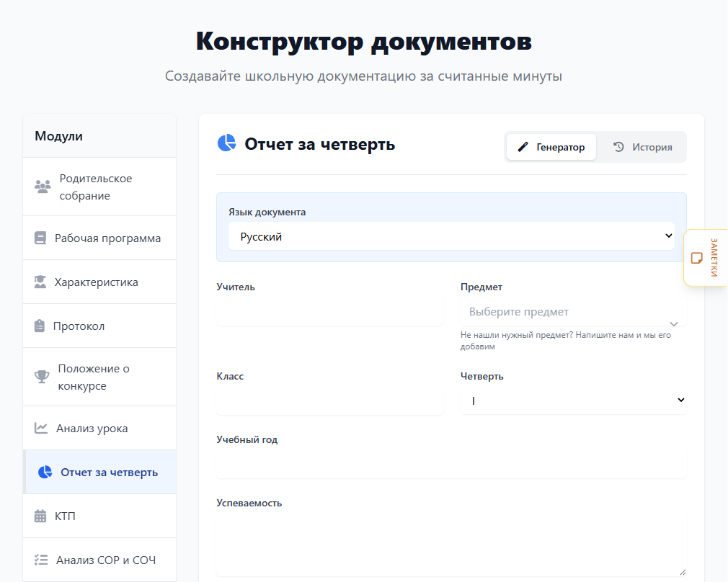
Task: Click the pencil icon on the Генератор tab
Action: pos(523,147)
